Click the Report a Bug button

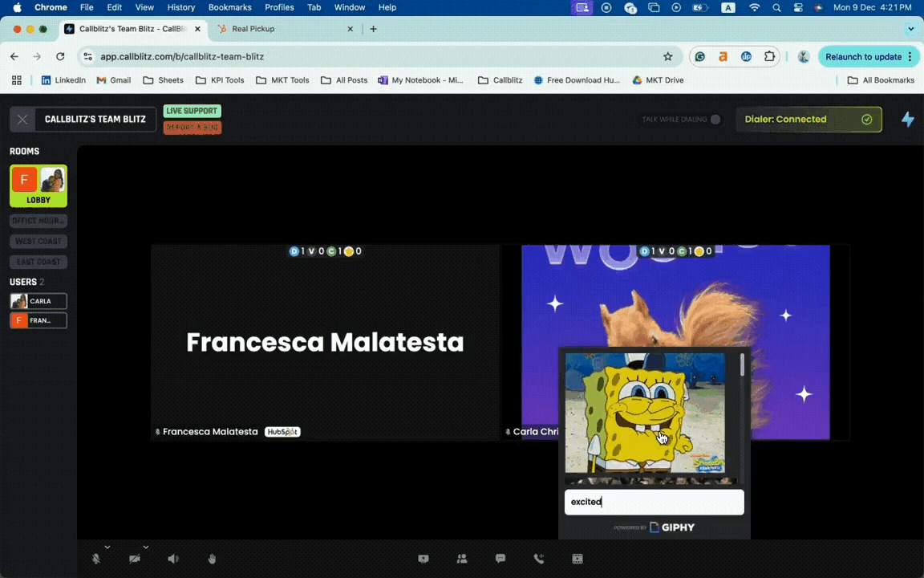pyautogui.click(x=192, y=128)
